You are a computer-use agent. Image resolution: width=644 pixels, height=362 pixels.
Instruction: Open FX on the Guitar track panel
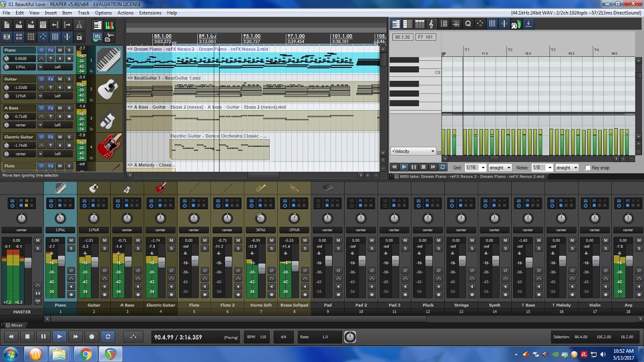point(51,79)
